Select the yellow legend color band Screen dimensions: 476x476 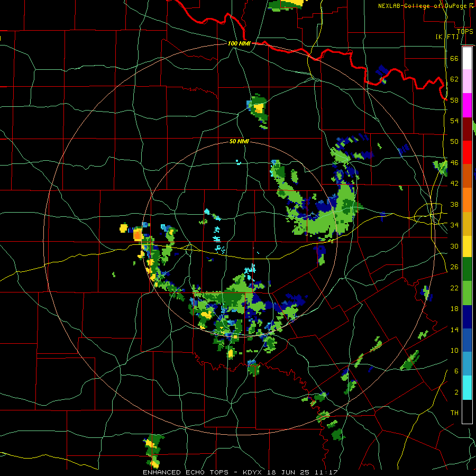467,246
